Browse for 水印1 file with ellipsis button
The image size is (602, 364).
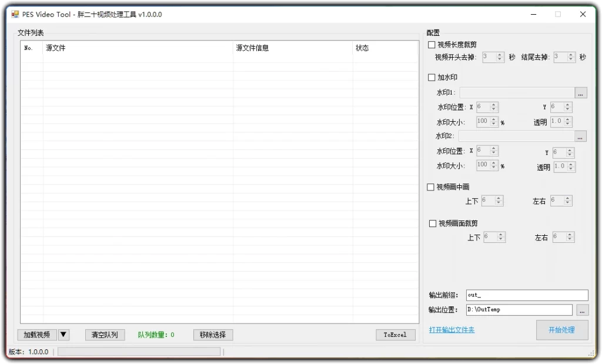point(580,93)
